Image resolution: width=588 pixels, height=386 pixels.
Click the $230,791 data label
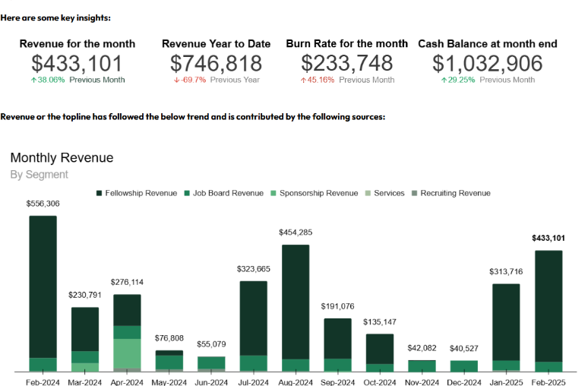click(85, 296)
